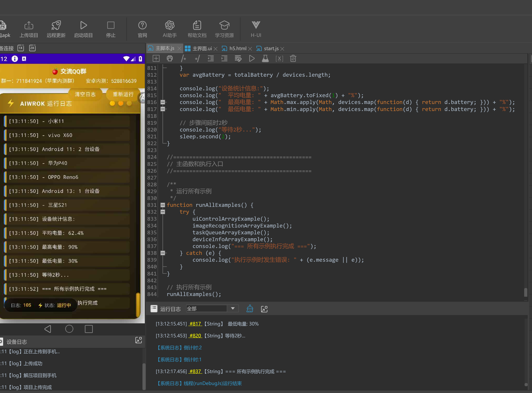Click the increase indent icon
The height and width of the screenshot is (393, 532).
(x=224, y=59)
